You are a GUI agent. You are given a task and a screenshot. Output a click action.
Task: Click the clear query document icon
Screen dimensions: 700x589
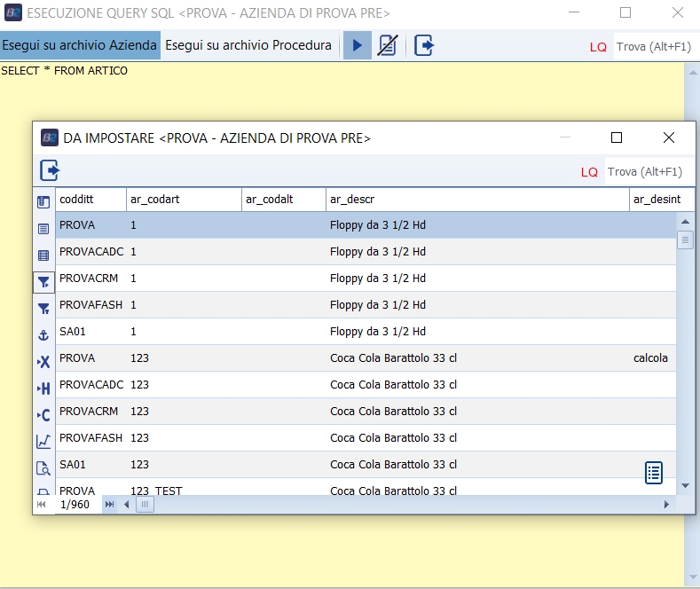pyautogui.click(x=387, y=45)
